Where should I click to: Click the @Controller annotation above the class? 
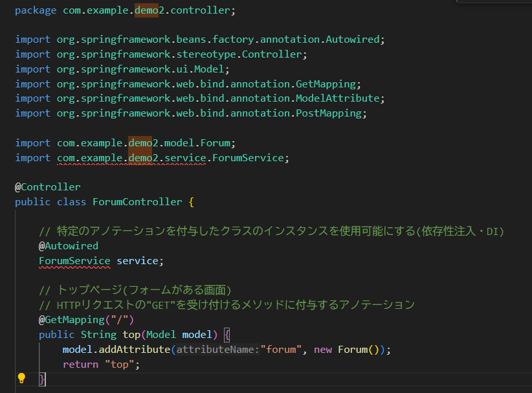[x=48, y=187]
